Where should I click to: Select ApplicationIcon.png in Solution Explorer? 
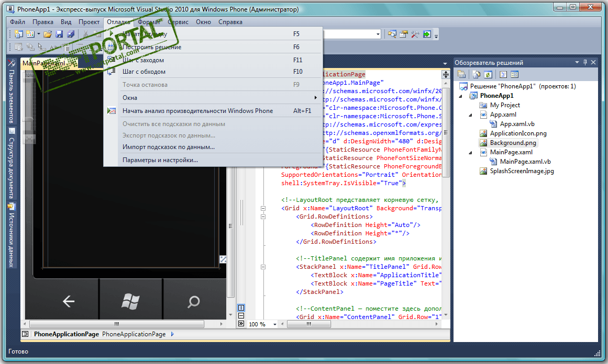[x=518, y=133]
